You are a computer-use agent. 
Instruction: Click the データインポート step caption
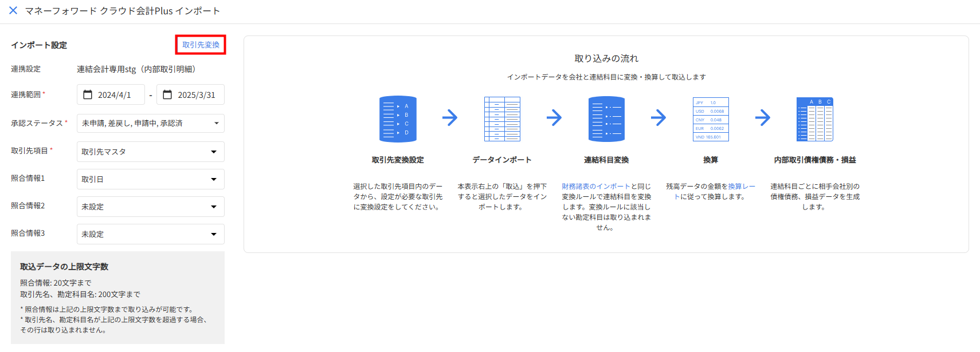tap(502, 160)
